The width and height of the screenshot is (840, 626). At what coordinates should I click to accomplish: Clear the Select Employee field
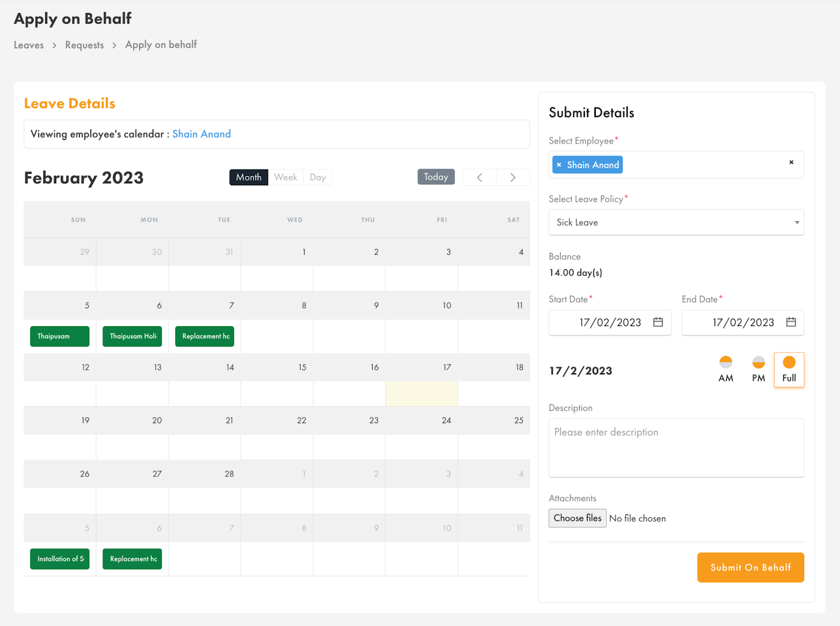point(791,163)
